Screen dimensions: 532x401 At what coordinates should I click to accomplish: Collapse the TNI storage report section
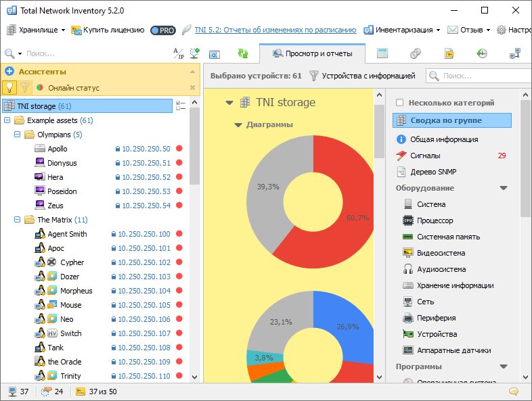coord(229,102)
